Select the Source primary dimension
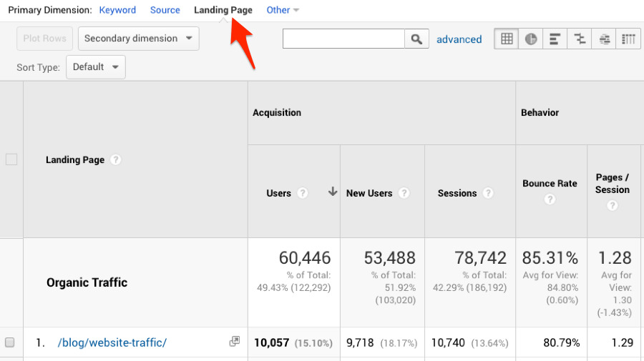 pyautogui.click(x=165, y=10)
